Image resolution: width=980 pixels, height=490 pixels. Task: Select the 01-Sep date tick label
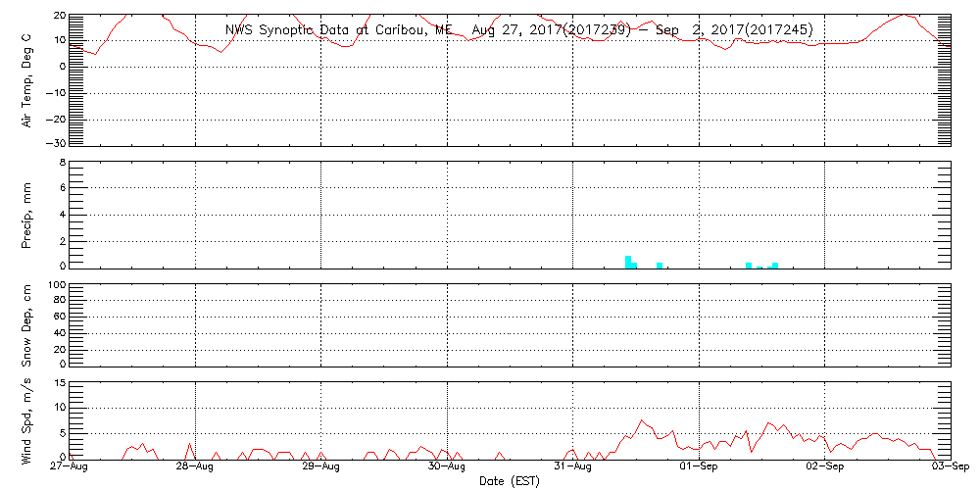tap(699, 467)
